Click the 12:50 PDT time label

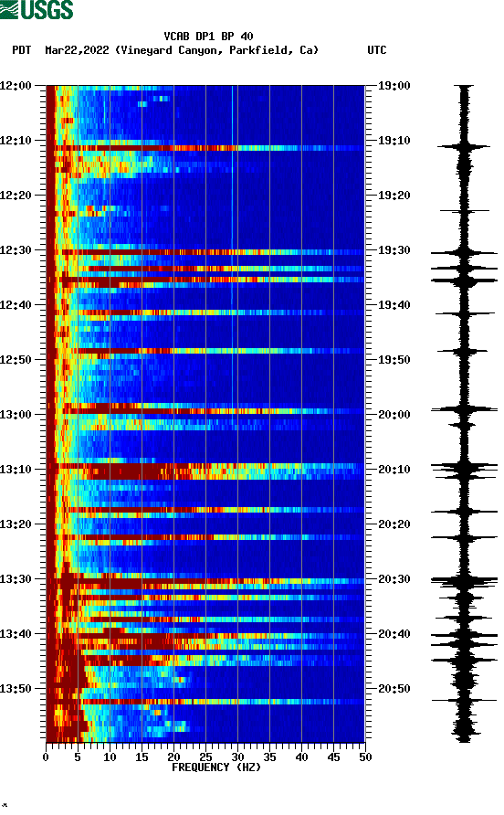tap(16, 360)
